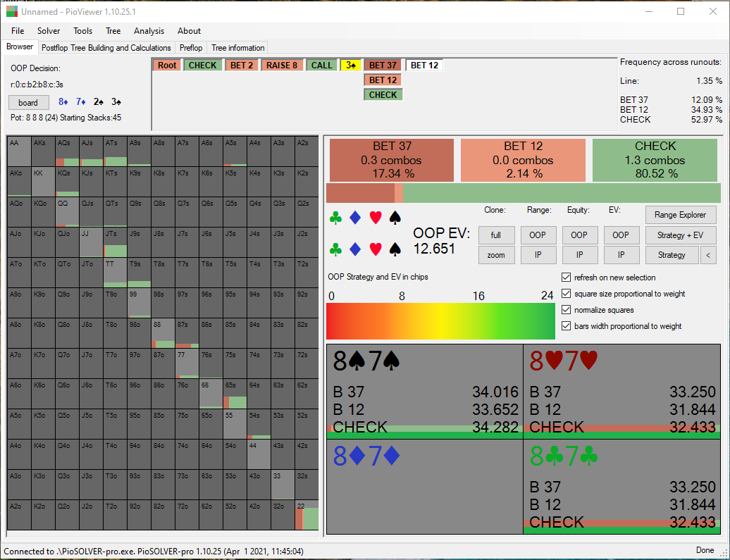Go to the Root node

(167, 66)
